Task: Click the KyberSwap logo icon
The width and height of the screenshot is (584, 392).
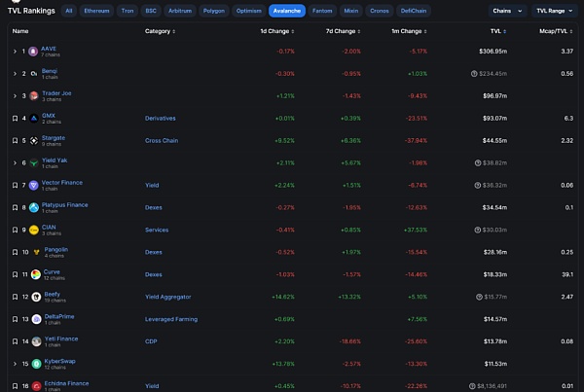Action: click(x=35, y=364)
